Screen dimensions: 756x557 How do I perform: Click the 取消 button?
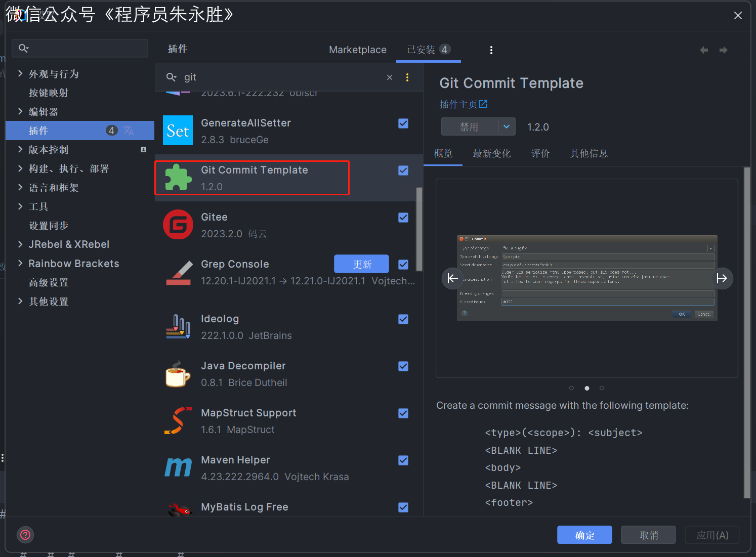[648, 535]
